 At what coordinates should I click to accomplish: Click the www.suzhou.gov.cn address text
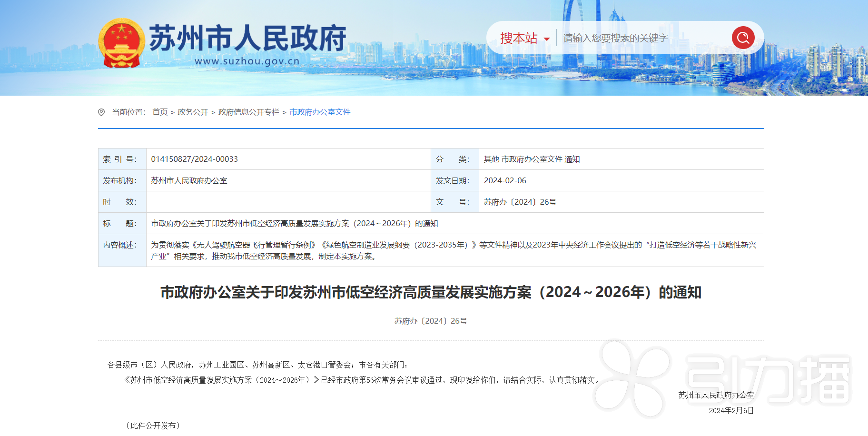pyautogui.click(x=247, y=61)
